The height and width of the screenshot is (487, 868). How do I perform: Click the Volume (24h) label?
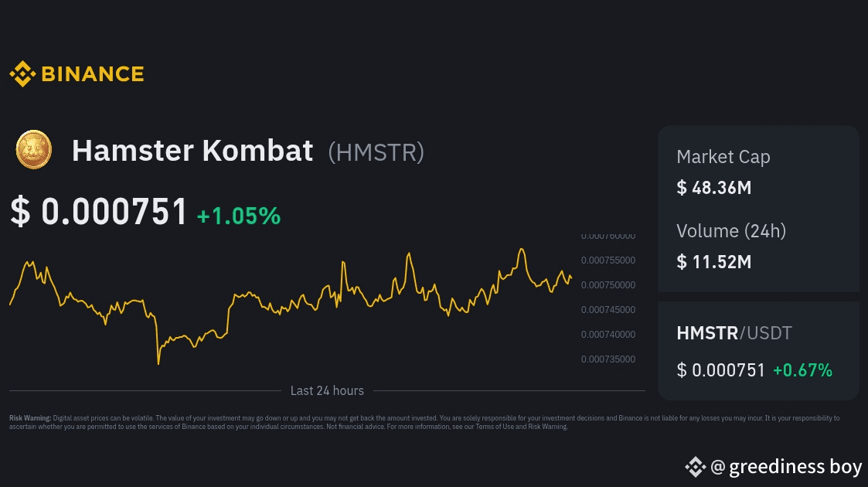(731, 231)
